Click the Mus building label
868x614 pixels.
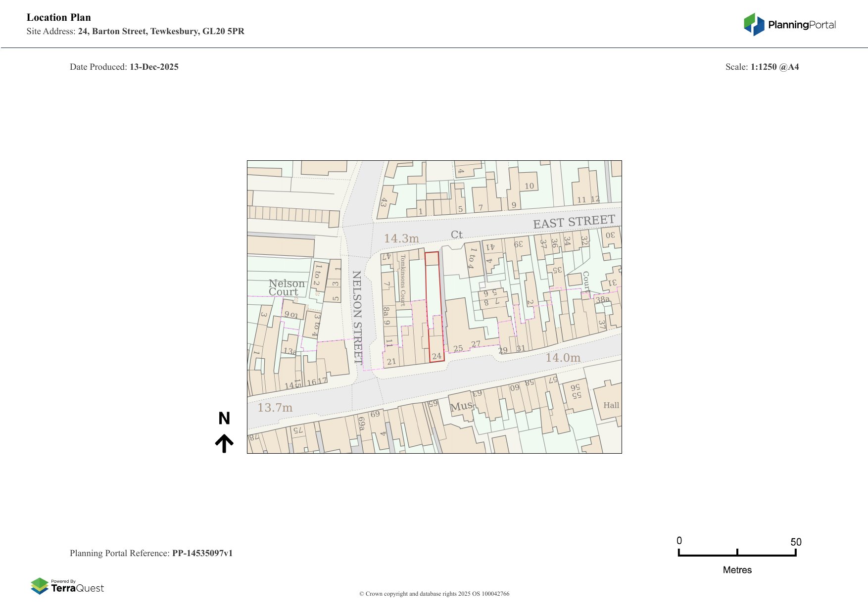coord(461,407)
